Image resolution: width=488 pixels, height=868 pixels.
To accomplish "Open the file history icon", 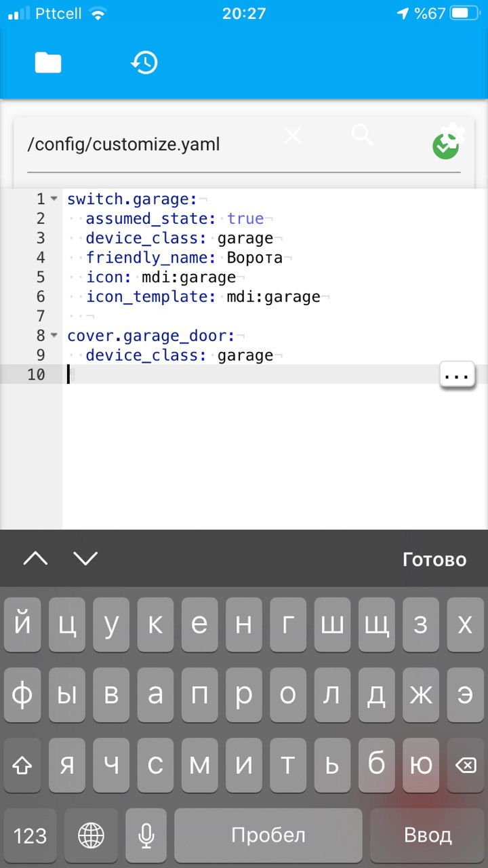I will click(144, 62).
